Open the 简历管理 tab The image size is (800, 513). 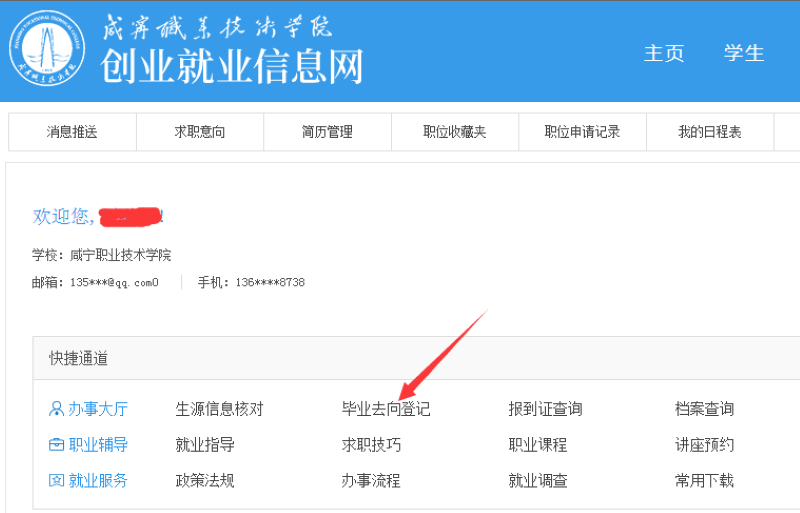(x=327, y=132)
